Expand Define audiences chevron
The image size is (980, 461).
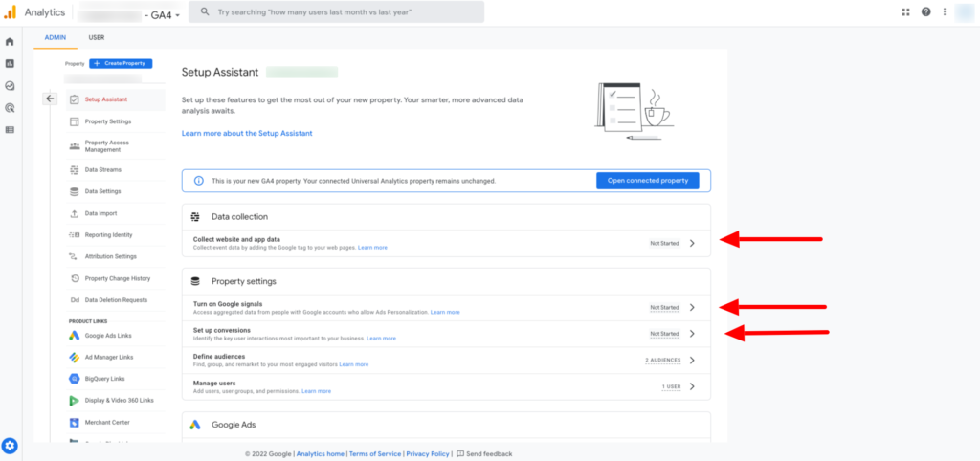click(x=692, y=360)
